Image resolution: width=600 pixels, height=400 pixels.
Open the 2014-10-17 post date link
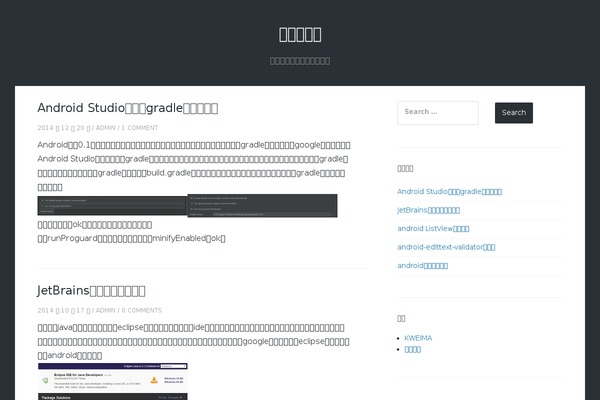64,310
